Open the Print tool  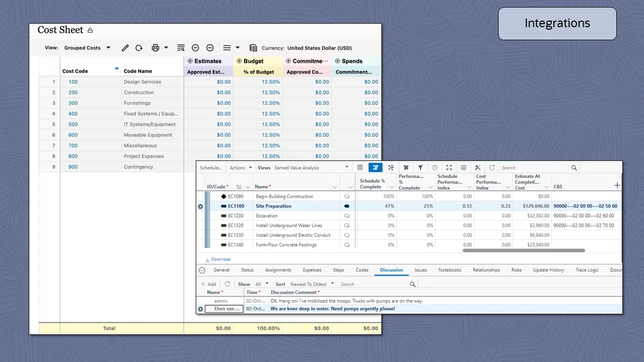coord(155,48)
